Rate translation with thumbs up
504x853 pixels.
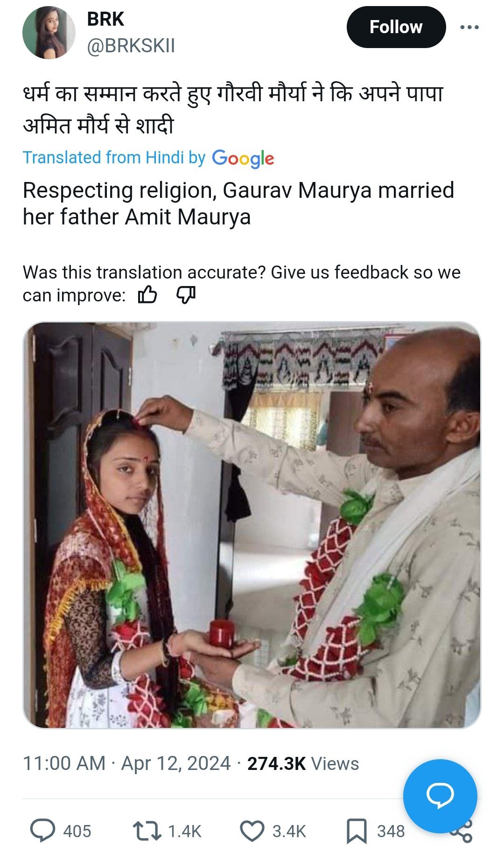pyautogui.click(x=147, y=295)
